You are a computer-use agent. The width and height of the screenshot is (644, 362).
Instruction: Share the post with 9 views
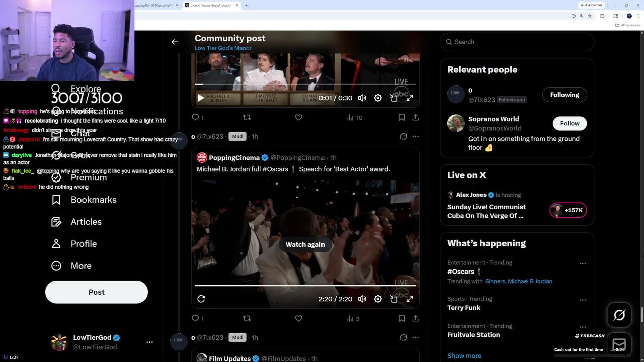pyautogui.click(x=415, y=318)
